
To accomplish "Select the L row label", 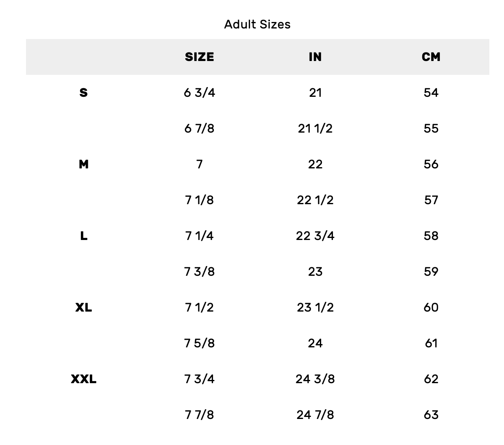I will pos(83,236).
